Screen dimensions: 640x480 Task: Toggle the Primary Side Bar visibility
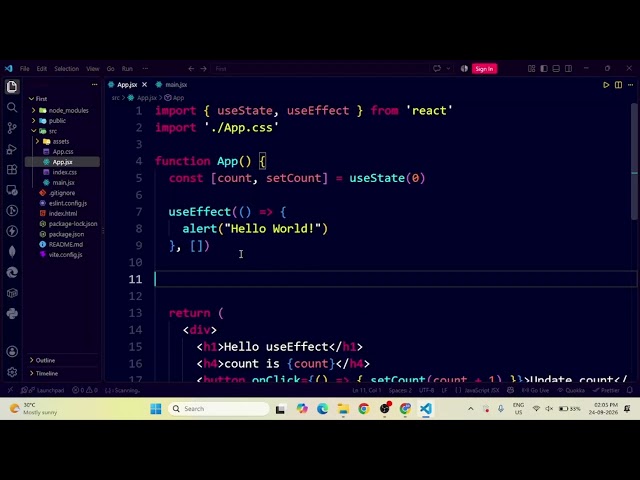coord(544,69)
